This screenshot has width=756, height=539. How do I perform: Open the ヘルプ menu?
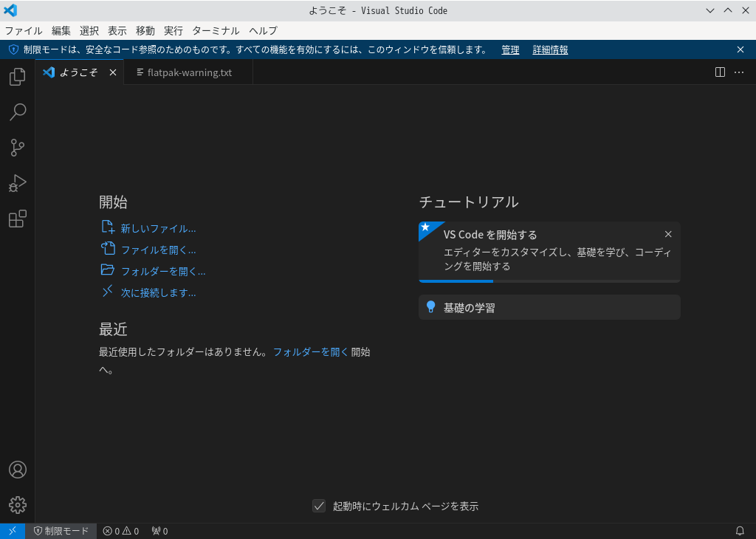[x=264, y=31]
